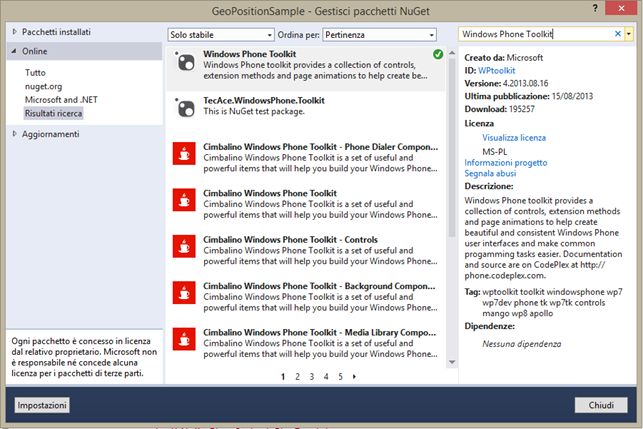Image resolution: width=643 pixels, height=429 pixels.
Task: Click the Creato da Microsoft text
Action: tap(504, 58)
